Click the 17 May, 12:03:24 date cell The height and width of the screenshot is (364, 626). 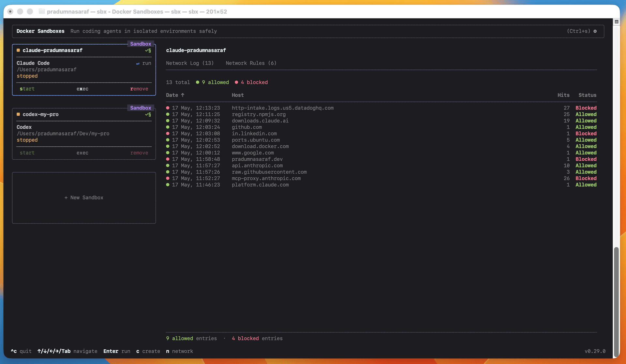pos(196,127)
